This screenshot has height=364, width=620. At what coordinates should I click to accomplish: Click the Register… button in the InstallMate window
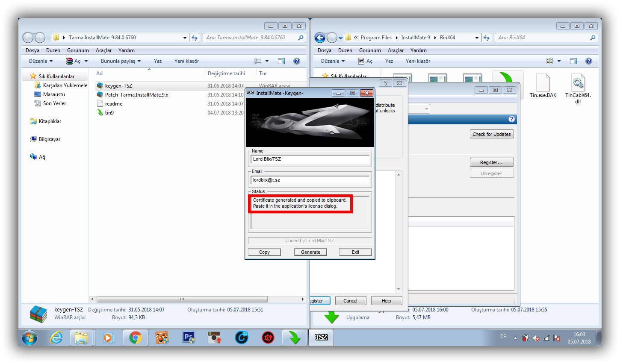pos(492,162)
